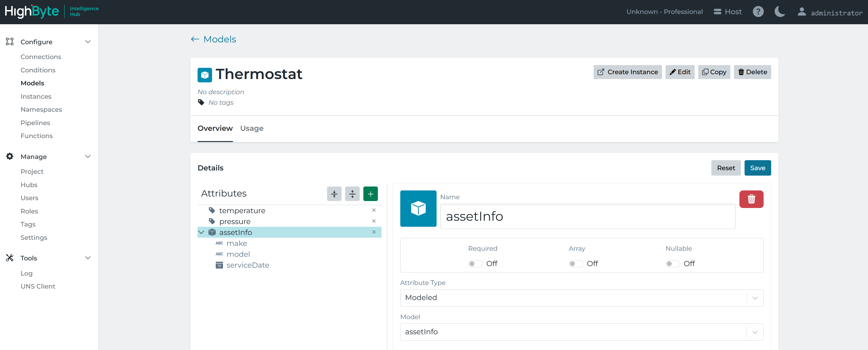The width and height of the screenshot is (868, 350).
Task: Click the expand all attributes icon
Action: point(352,193)
